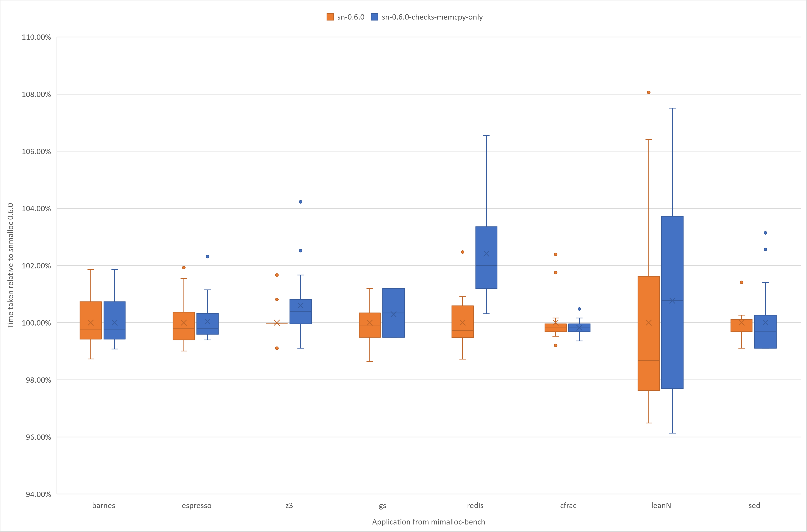This screenshot has width=807, height=532.
Task: Click the orange espresso box
Action: pyautogui.click(x=184, y=326)
